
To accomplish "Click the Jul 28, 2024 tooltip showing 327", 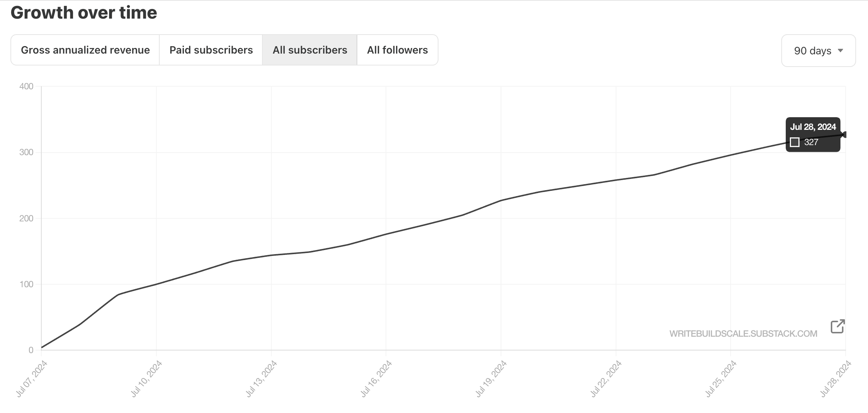I will tap(813, 135).
